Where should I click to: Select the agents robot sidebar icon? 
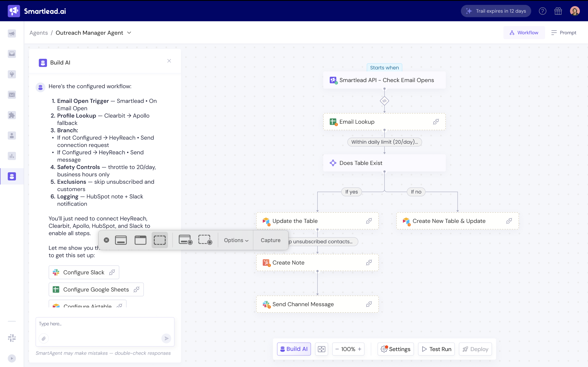pos(12,176)
